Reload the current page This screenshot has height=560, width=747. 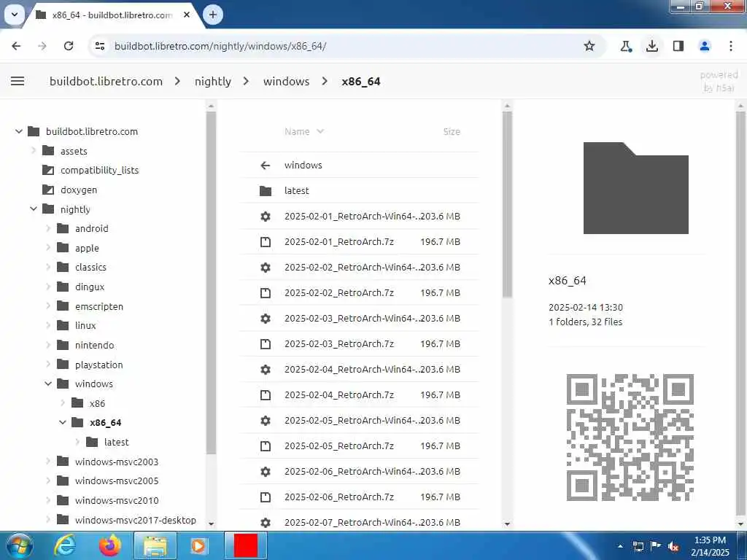click(69, 46)
